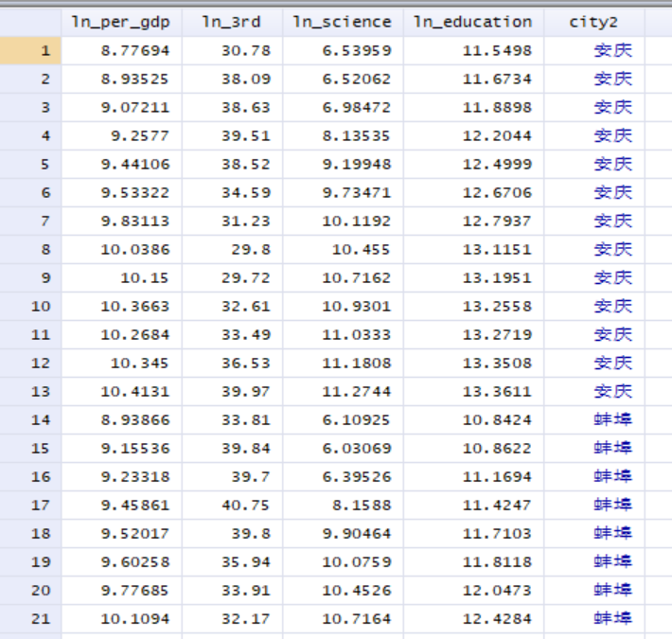
Task: Click ln_education value 10.8424
Action: (497, 419)
